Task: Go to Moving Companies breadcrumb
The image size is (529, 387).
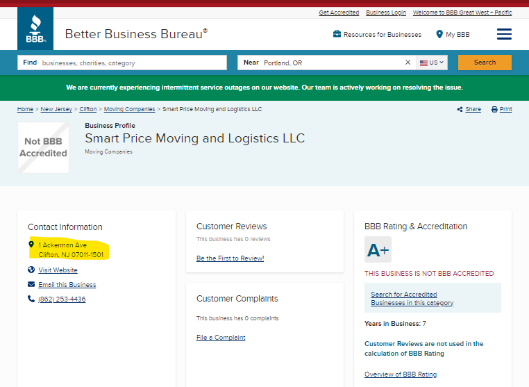Action: click(130, 109)
